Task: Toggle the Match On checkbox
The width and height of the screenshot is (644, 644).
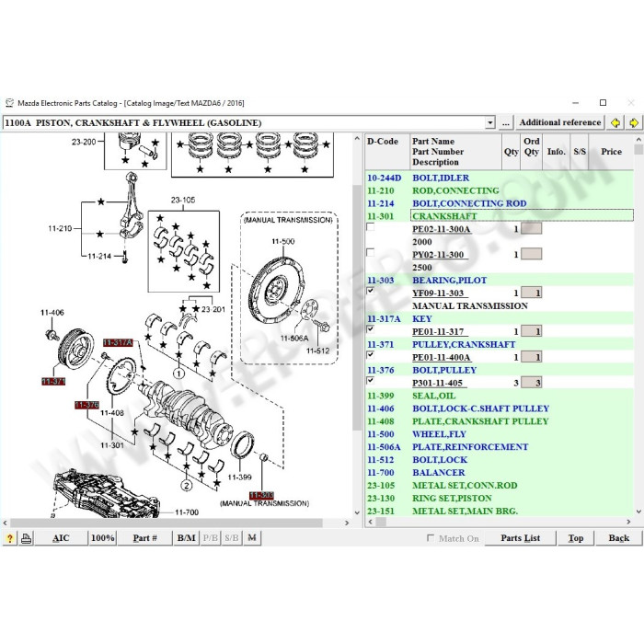Action: tap(430, 537)
